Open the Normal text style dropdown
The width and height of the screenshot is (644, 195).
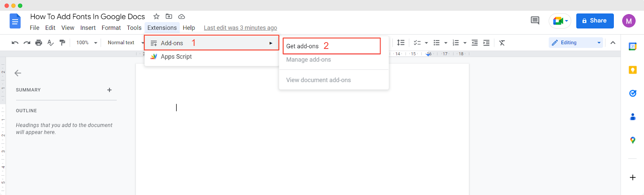click(126, 43)
